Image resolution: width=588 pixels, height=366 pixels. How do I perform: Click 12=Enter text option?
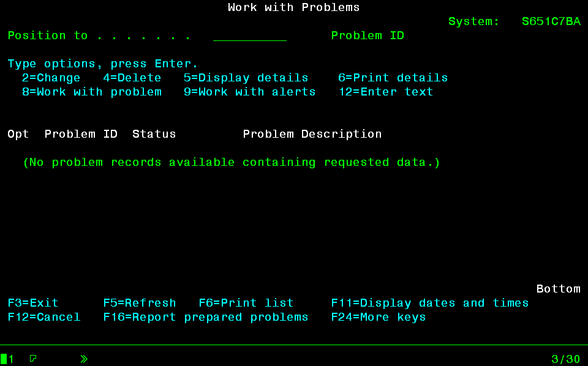[386, 92]
